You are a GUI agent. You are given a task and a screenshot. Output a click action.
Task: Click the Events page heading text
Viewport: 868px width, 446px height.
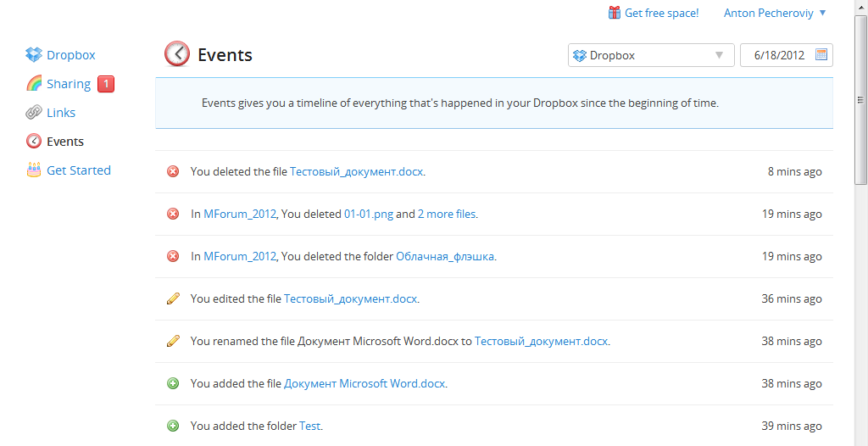225,55
